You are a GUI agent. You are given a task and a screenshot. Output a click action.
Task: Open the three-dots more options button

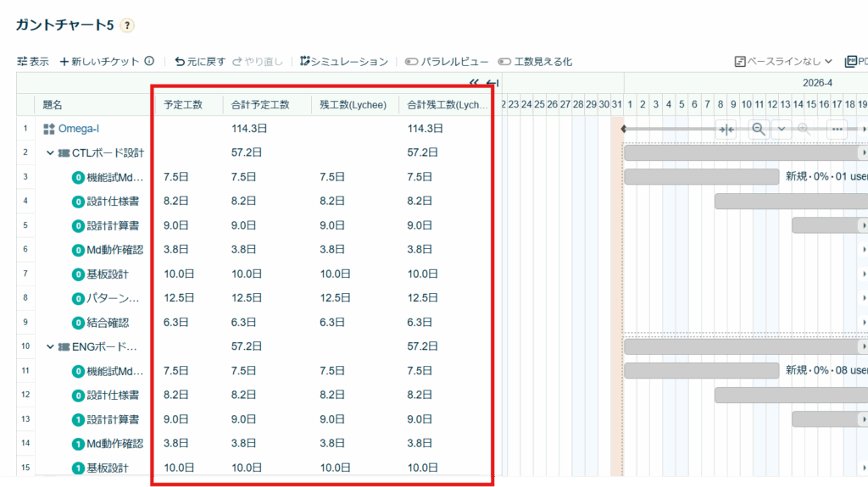point(837,129)
